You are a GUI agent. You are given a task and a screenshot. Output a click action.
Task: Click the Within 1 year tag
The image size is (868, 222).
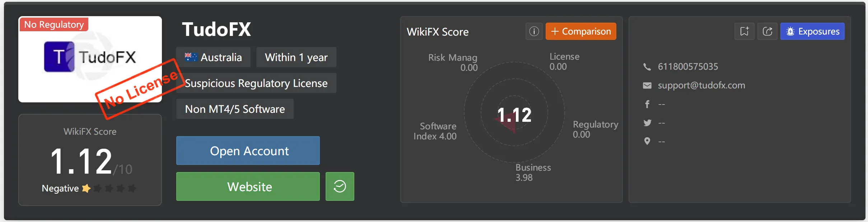296,57
